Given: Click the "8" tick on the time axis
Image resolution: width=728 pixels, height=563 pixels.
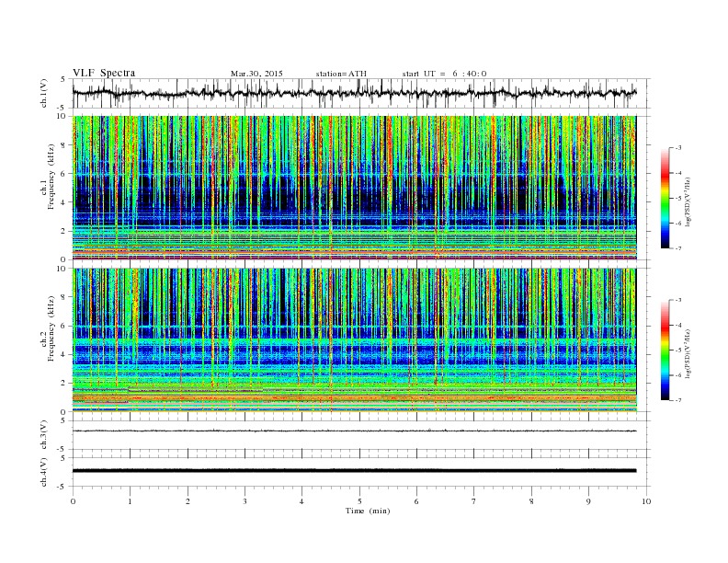Looking at the screenshot, I should [531, 501].
